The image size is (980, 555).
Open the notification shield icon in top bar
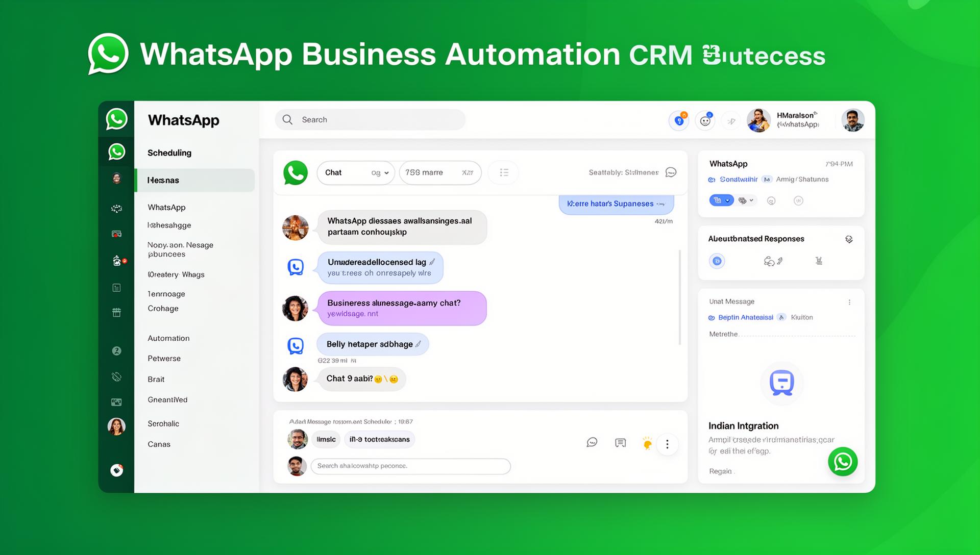[x=679, y=120]
